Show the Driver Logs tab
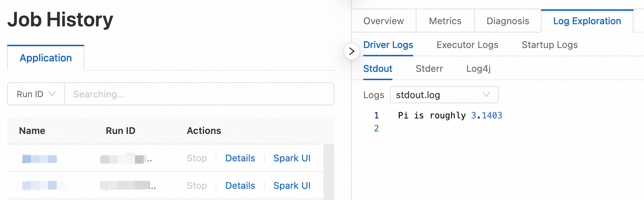Screen dimensions: 644x200 click(x=388, y=45)
